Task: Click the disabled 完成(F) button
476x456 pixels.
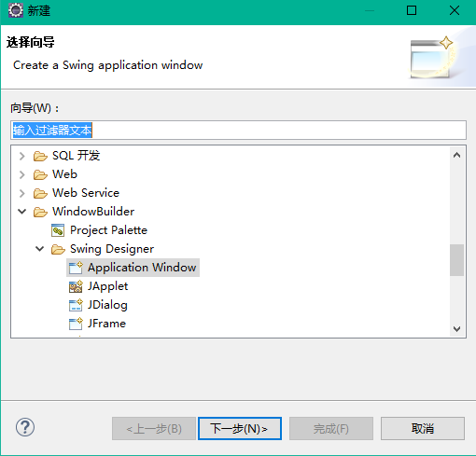Action: coord(331,429)
